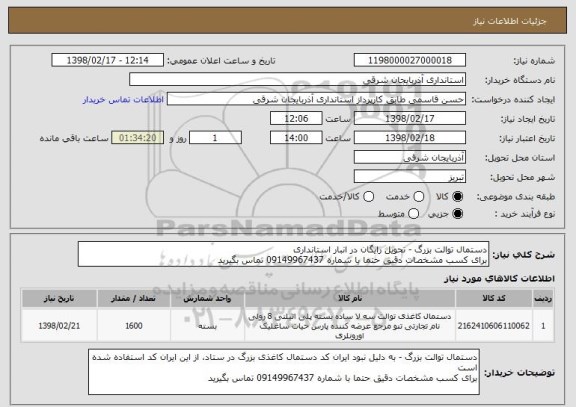Click the buyer organization name field
The width and height of the screenshot is (576, 407).
coord(298,80)
